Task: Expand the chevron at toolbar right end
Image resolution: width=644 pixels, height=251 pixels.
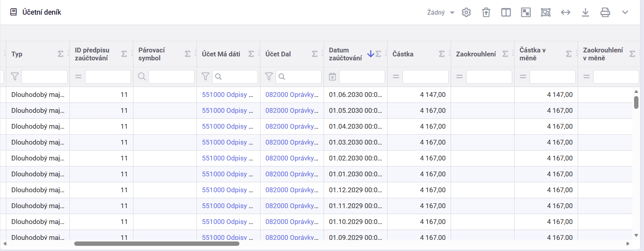Action: [625, 12]
